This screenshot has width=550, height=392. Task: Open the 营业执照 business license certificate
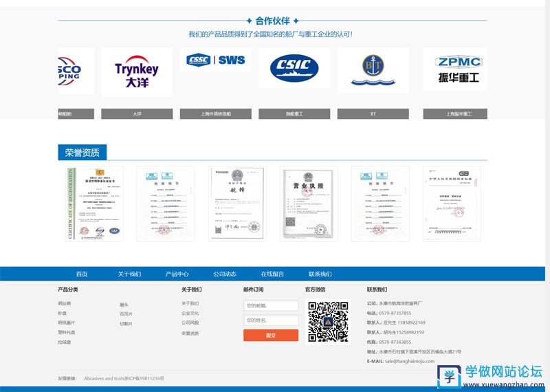(309, 204)
